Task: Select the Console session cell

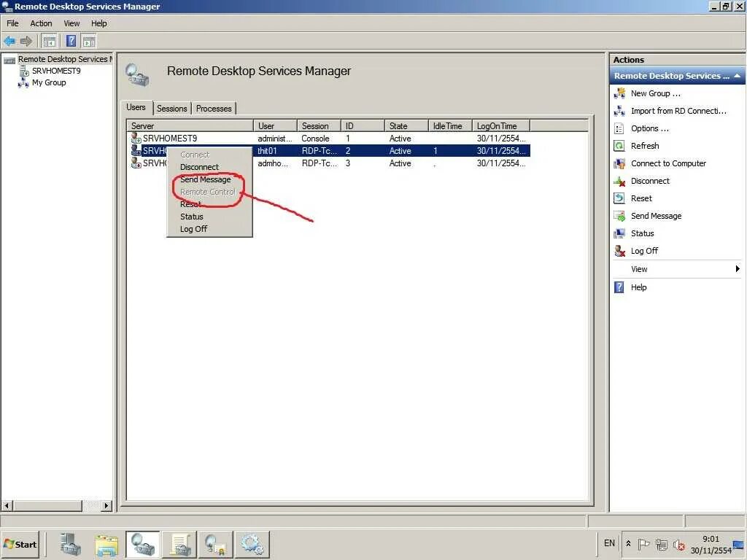Action: (x=315, y=139)
